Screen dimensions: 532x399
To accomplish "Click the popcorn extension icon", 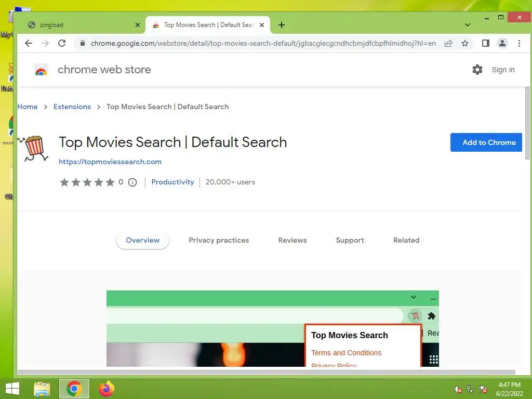I will [x=33, y=148].
